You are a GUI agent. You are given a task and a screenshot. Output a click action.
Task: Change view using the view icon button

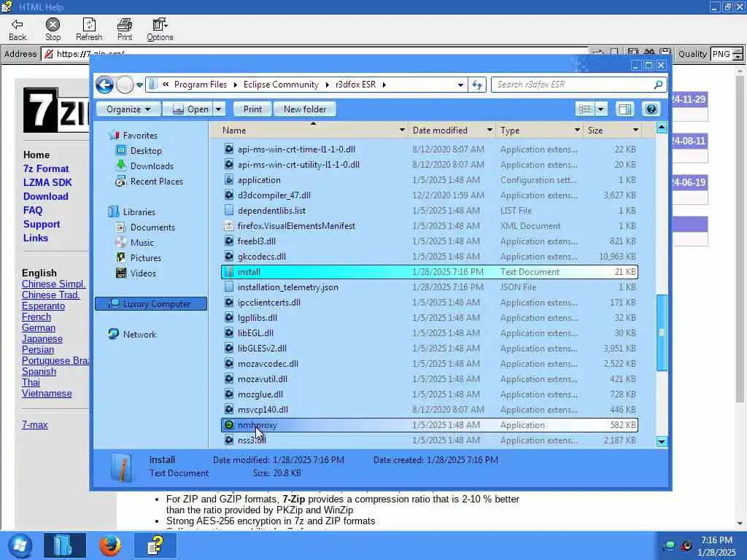click(x=584, y=109)
